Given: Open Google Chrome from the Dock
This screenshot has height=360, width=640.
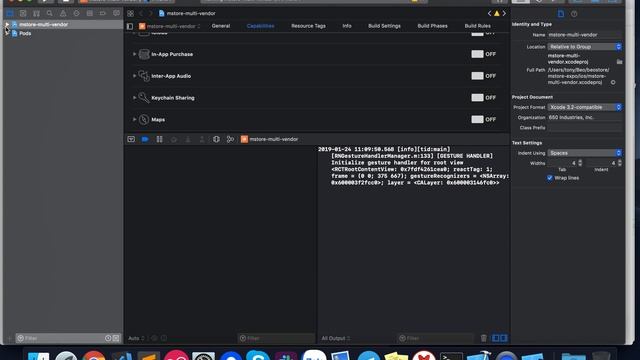Looking at the screenshot, I should coord(94,356).
